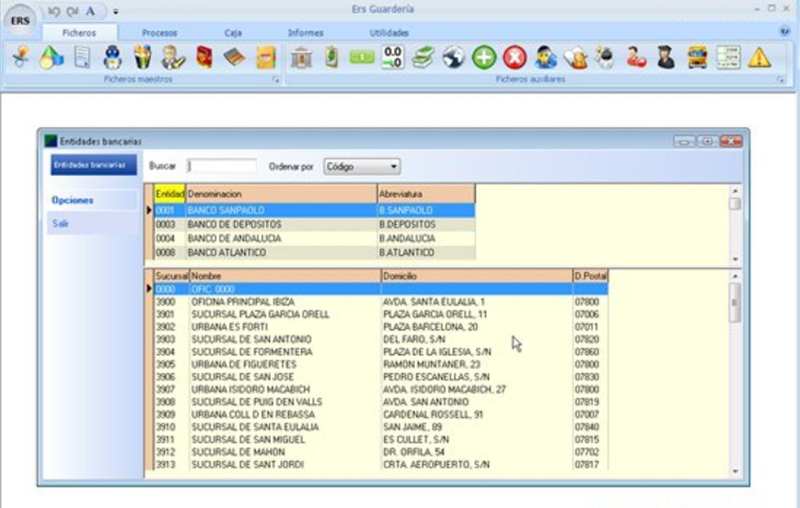This screenshot has height=508, width=800.
Task: Expand the Ficheros auxiliares group launcher
Action: coord(780,79)
